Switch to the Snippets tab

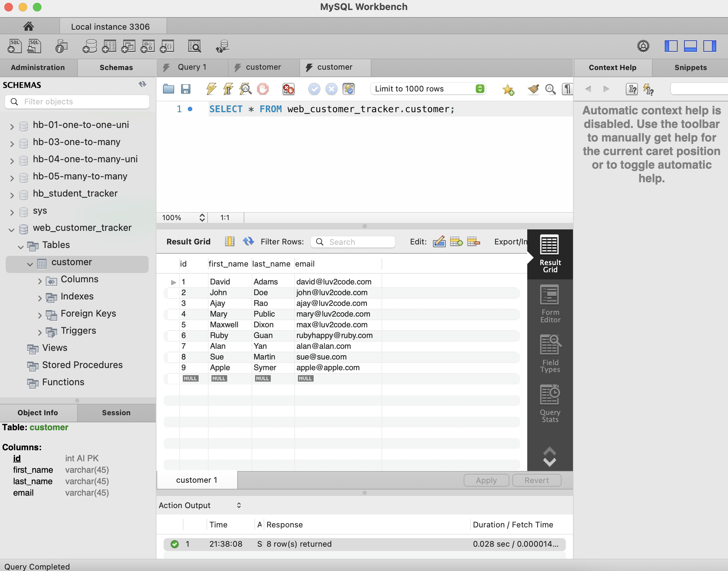pos(690,68)
